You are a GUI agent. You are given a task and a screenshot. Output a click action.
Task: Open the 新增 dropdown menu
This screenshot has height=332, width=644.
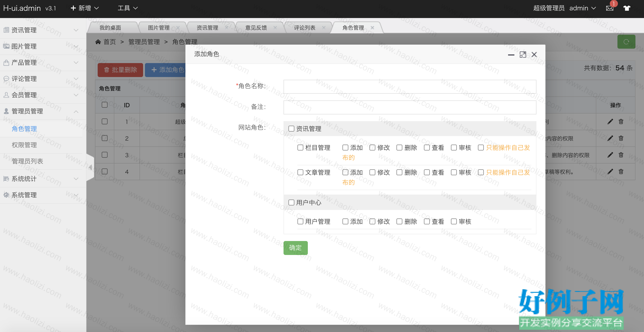85,8
